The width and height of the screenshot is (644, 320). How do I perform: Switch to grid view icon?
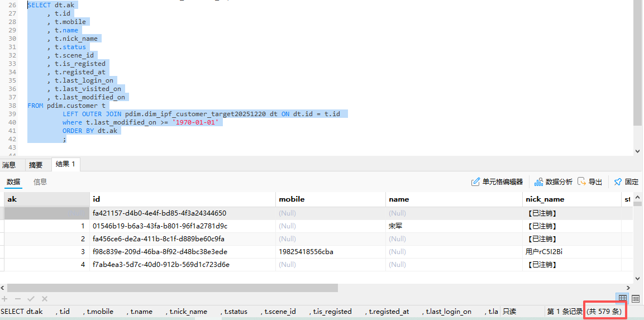[622, 299]
